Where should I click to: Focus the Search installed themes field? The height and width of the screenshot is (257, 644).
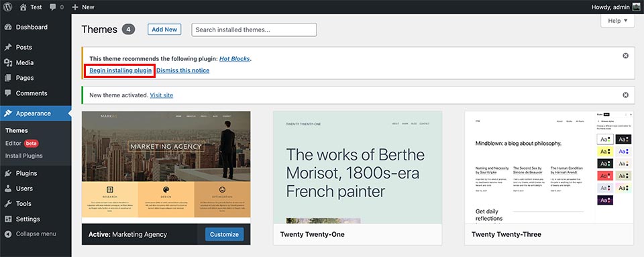coord(254,30)
